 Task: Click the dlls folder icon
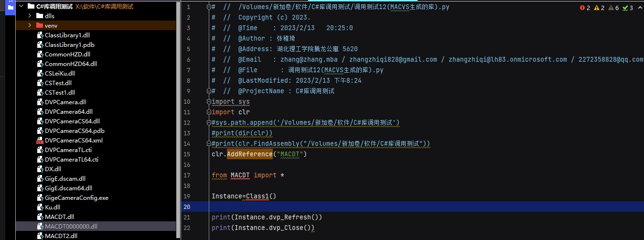pos(40,16)
